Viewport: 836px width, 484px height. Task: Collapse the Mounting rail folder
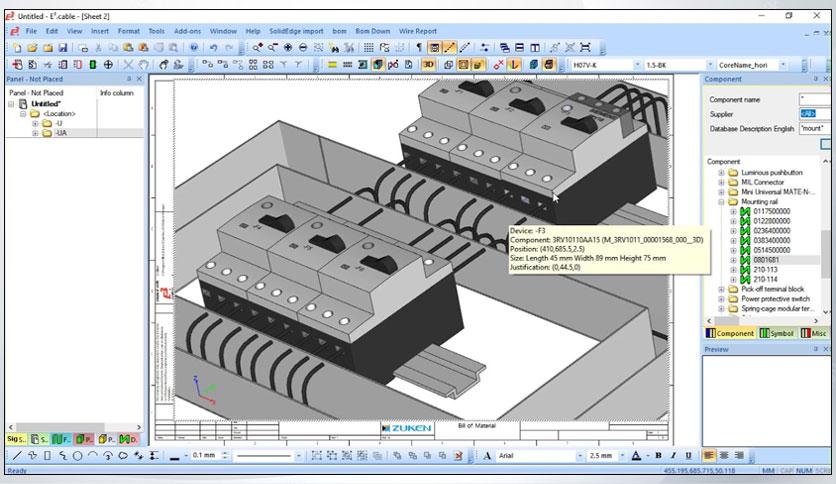(x=721, y=202)
